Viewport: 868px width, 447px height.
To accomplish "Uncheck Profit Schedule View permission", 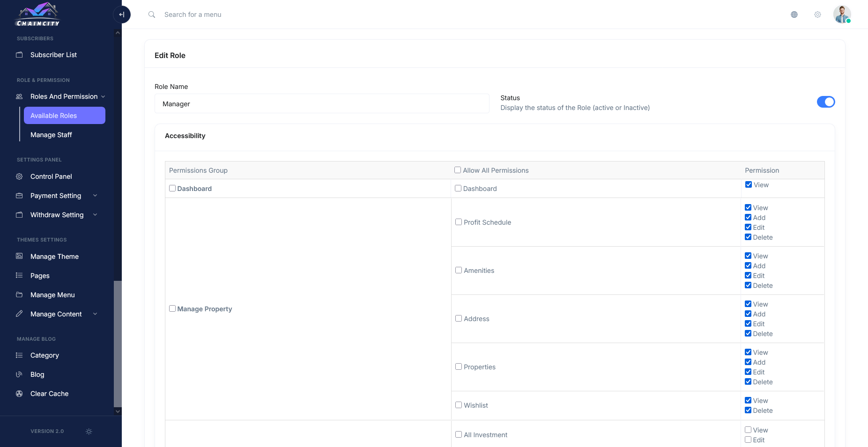I will (x=748, y=207).
